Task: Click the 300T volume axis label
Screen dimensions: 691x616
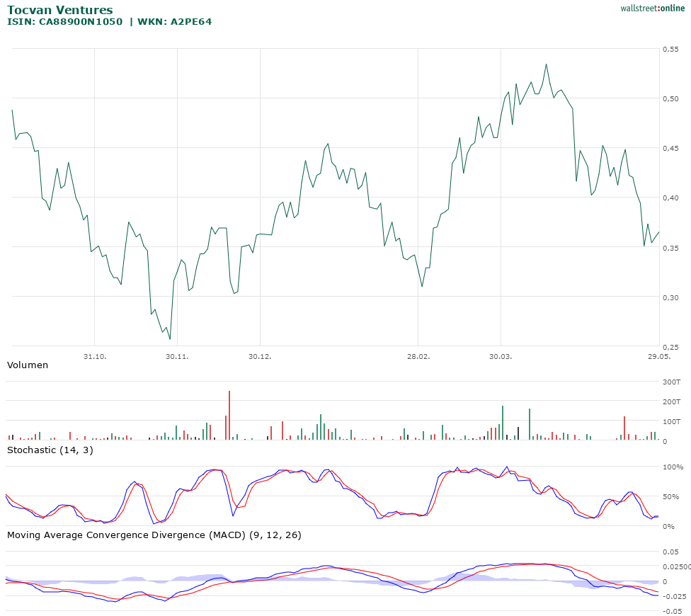Action: (672, 382)
